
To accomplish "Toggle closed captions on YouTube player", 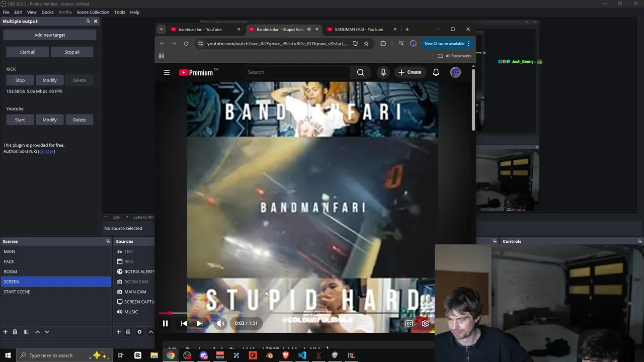I will (x=409, y=323).
